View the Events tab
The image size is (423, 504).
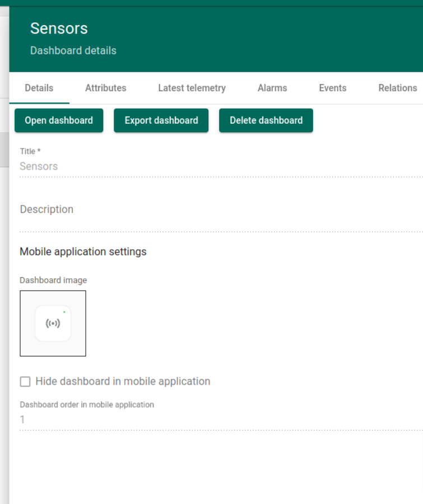click(x=332, y=88)
